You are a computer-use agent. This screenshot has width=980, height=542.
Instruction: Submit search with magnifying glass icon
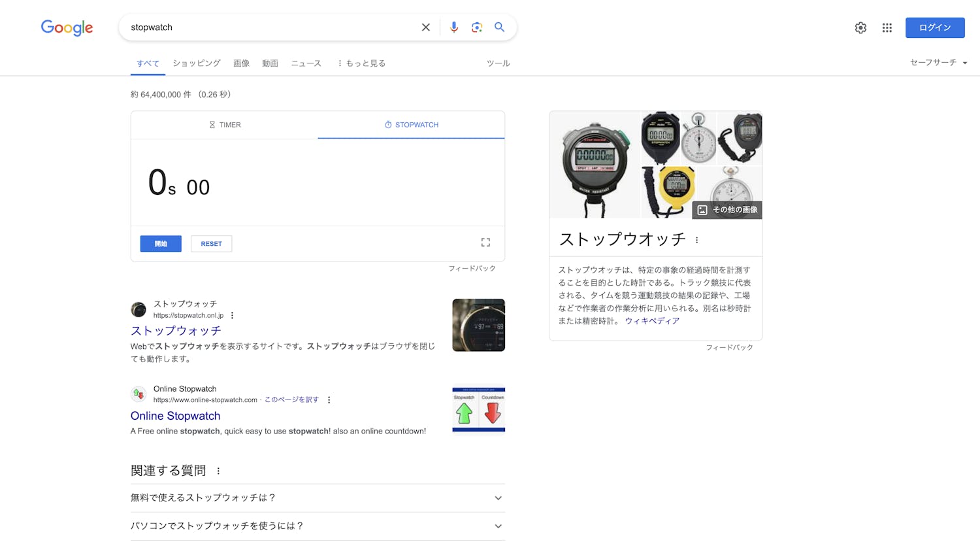[499, 27]
